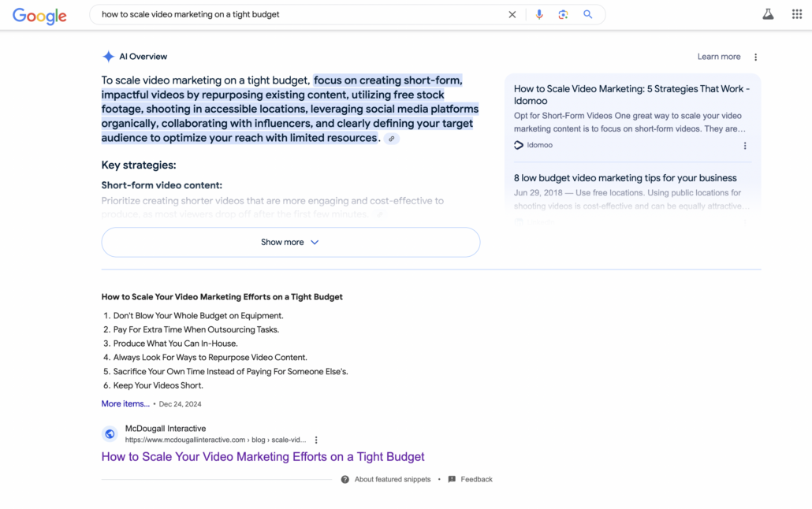Open McDougall Interactive blue result title
812x509 pixels.
[263, 457]
